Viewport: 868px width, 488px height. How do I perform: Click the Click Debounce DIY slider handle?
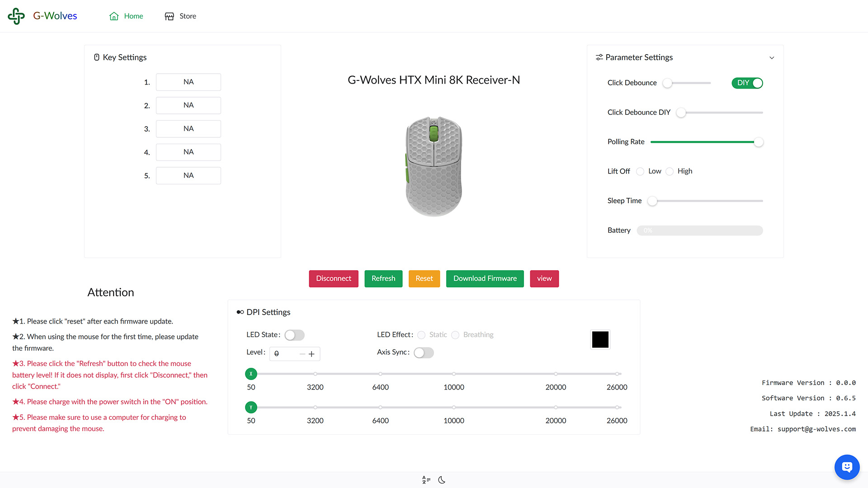681,113
